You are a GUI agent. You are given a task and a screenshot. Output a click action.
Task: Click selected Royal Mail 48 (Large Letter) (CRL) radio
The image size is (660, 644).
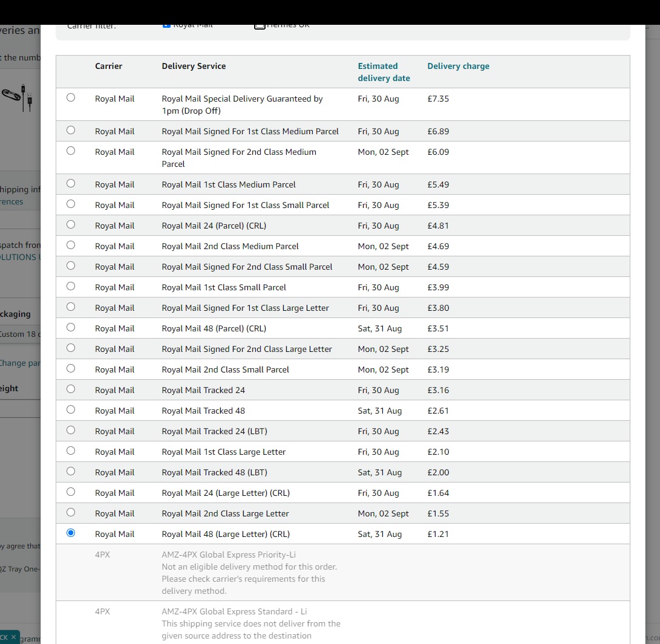coord(71,533)
